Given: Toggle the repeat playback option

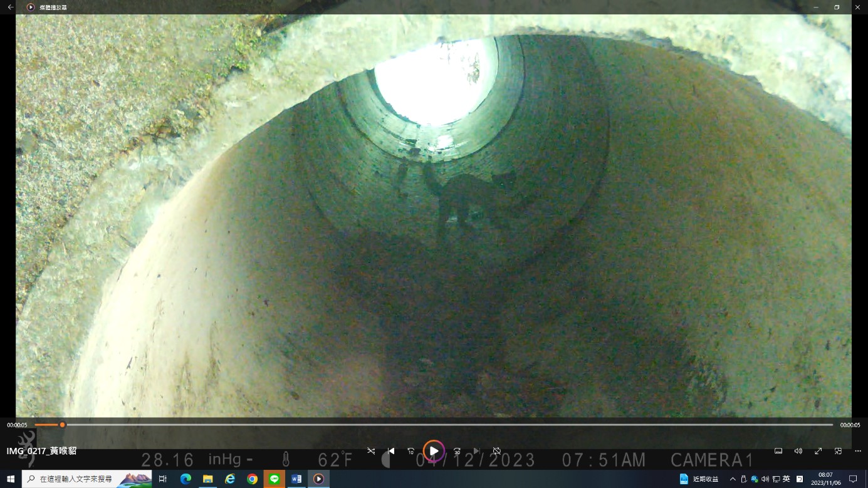Looking at the screenshot, I should coord(497,451).
